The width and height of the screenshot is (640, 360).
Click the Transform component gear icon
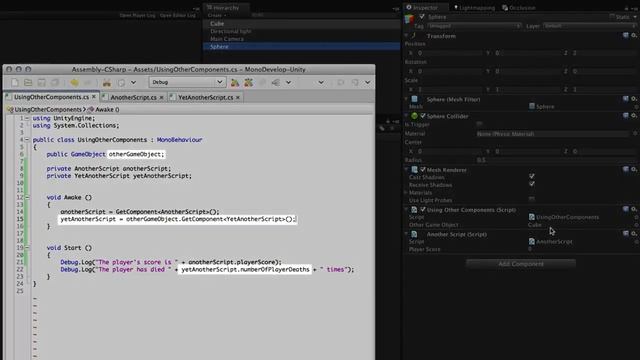tap(634, 36)
